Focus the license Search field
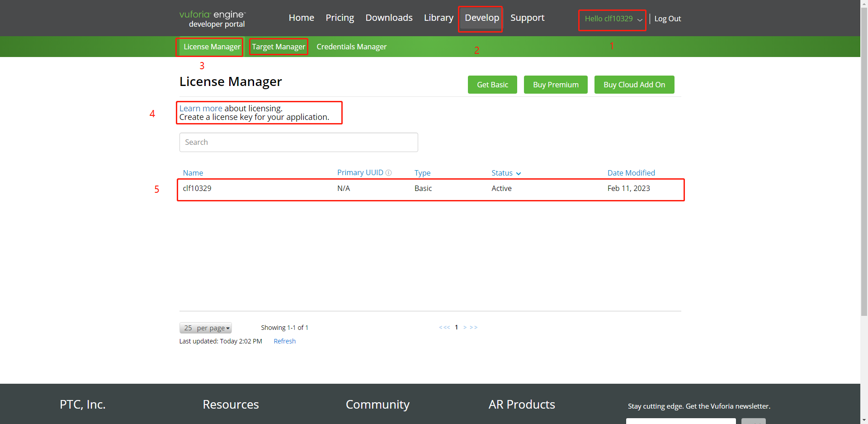 click(299, 142)
